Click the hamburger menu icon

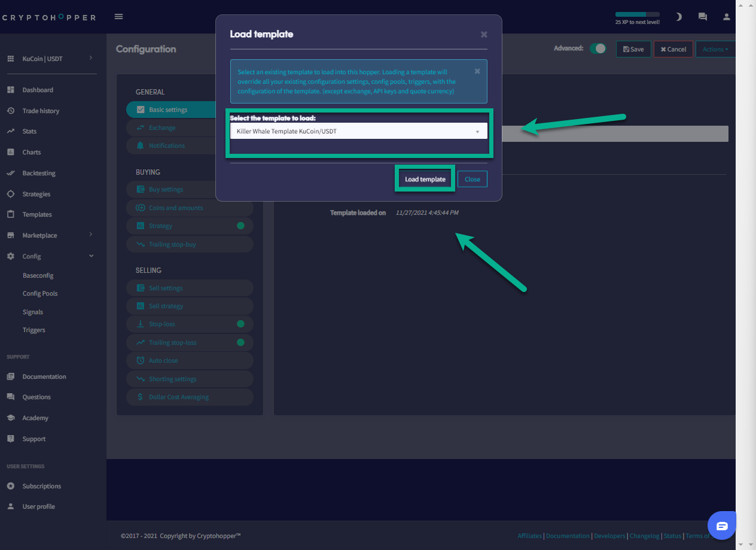click(118, 17)
